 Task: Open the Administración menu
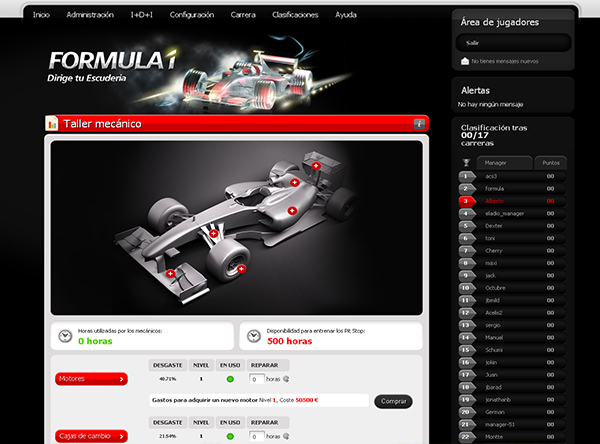click(x=90, y=15)
